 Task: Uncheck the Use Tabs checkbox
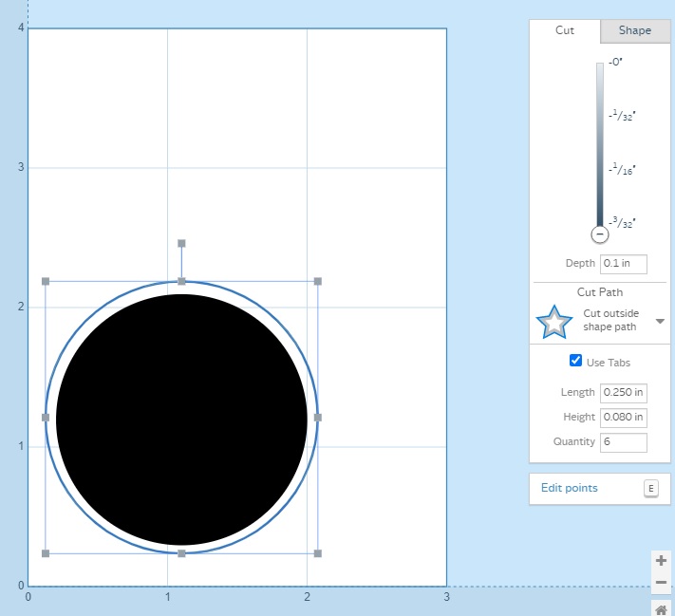[x=575, y=361]
